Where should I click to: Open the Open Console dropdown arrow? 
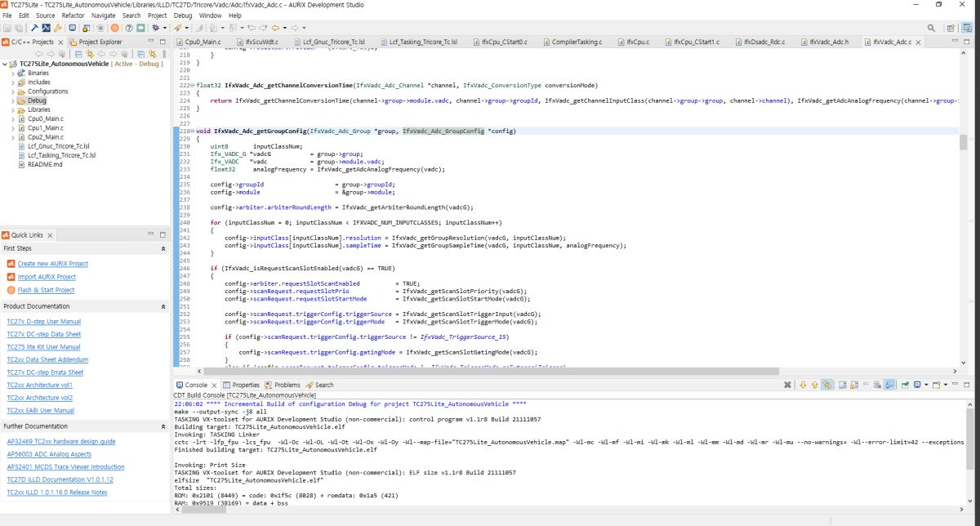[945, 385]
